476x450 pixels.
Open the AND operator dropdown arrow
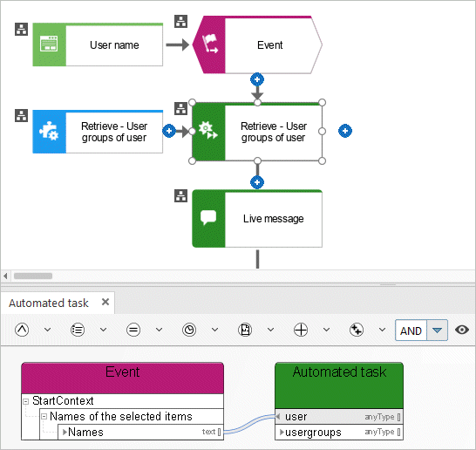click(x=437, y=330)
